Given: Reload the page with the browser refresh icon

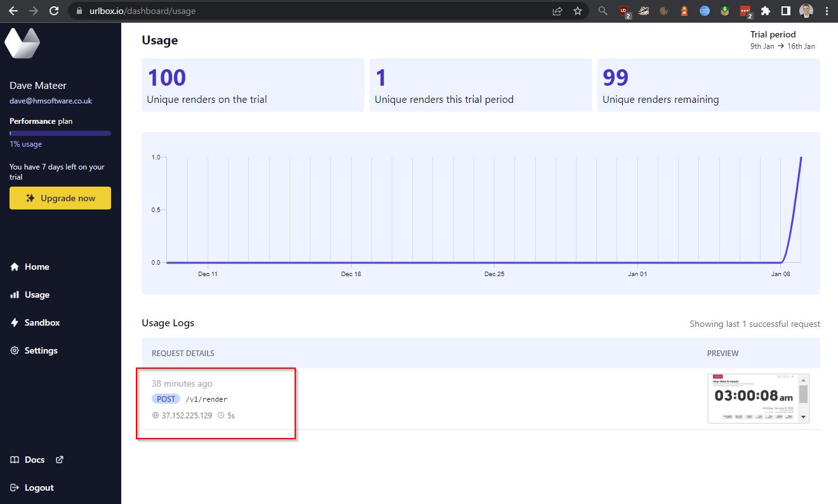Looking at the screenshot, I should point(54,11).
